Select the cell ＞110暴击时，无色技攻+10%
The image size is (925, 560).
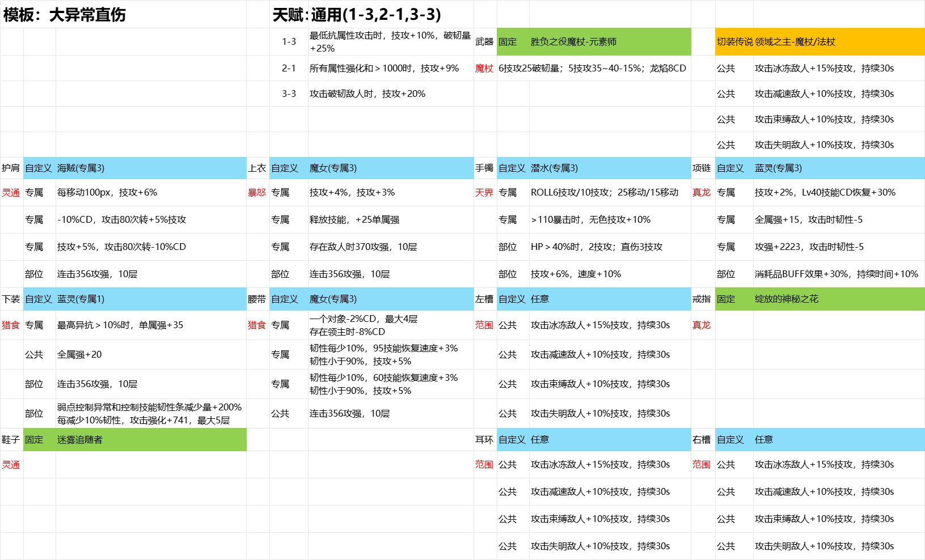(x=610, y=219)
